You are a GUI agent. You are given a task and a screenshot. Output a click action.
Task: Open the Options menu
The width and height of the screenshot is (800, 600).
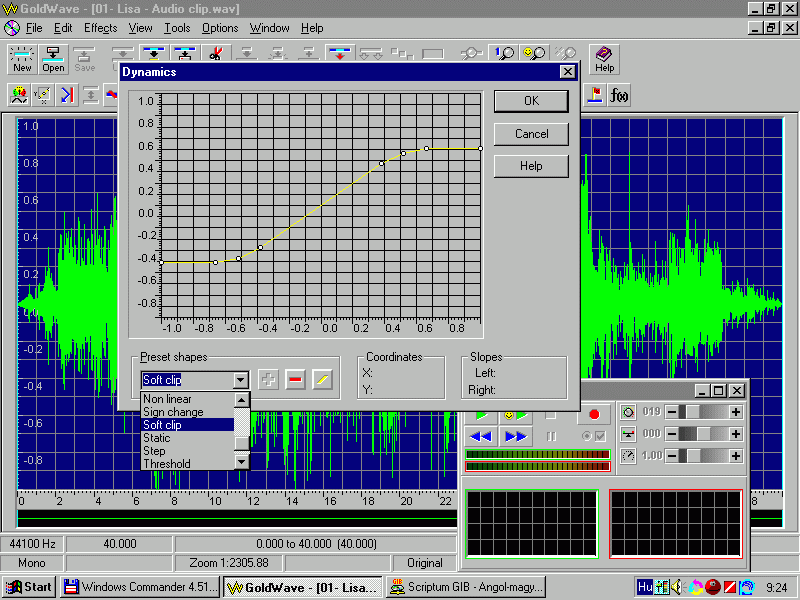tap(220, 28)
